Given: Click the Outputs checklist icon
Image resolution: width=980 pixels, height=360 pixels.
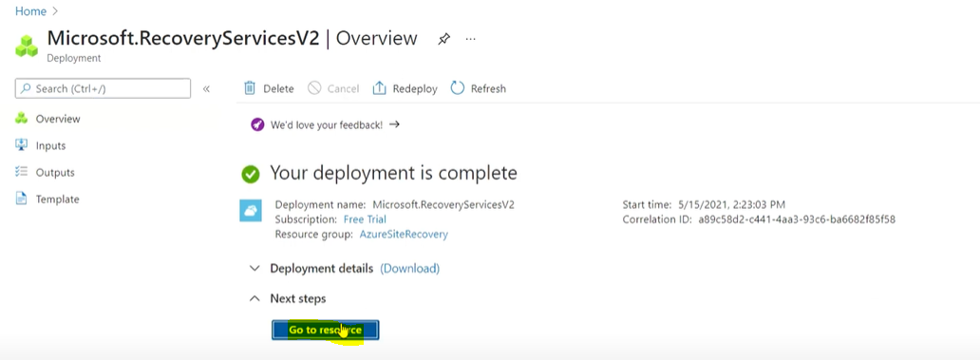Looking at the screenshot, I should pos(21,172).
